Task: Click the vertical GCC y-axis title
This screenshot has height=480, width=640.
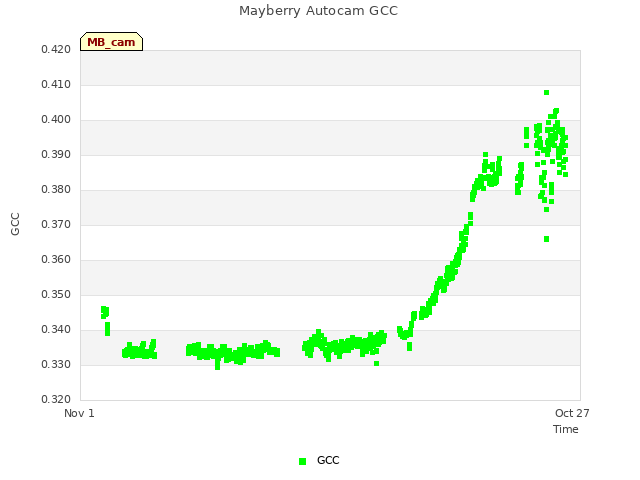Action: [x=15, y=224]
